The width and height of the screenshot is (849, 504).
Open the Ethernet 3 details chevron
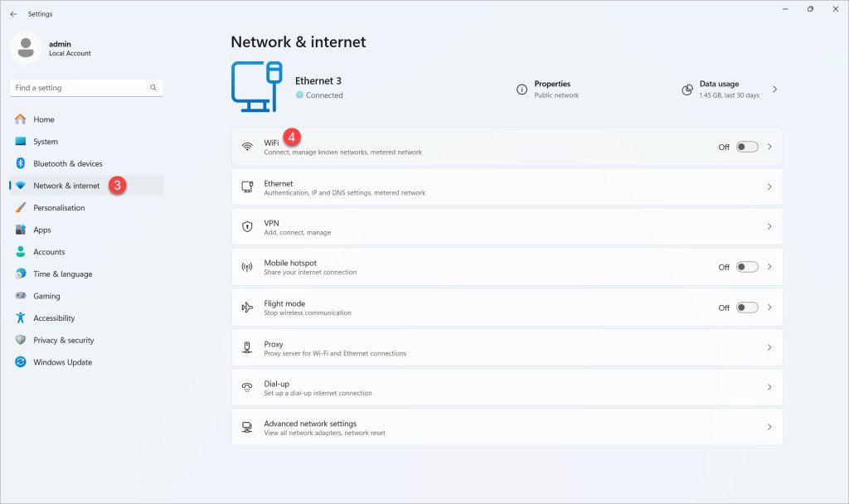pos(774,89)
